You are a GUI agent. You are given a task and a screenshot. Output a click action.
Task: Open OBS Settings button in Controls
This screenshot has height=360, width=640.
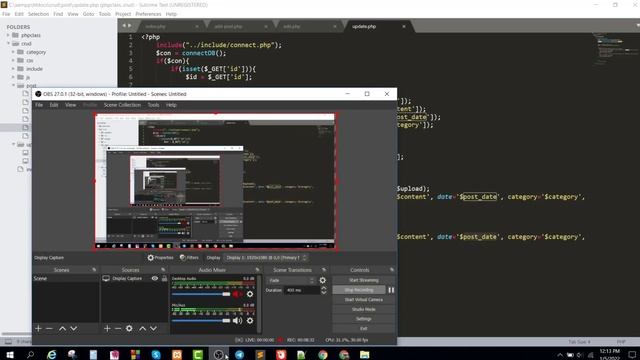point(363,319)
